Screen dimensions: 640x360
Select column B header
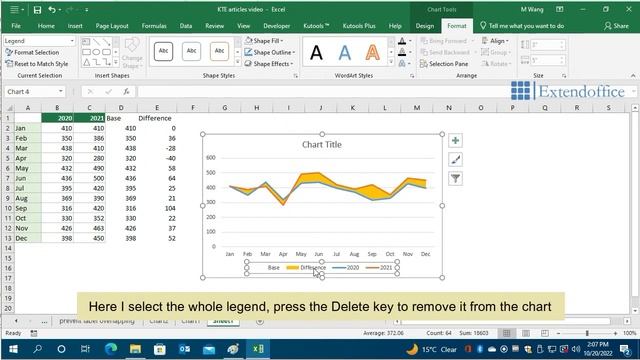[x=57, y=108]
